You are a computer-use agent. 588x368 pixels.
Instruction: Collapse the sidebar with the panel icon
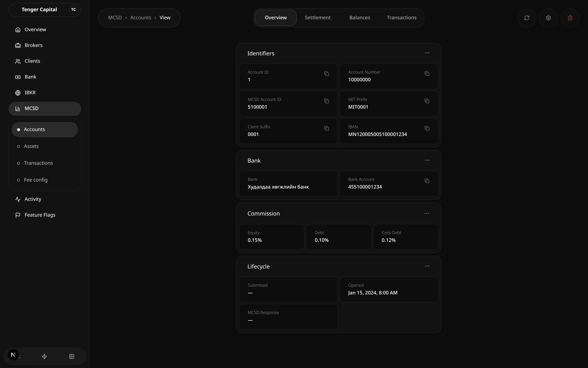pos(72,357)
